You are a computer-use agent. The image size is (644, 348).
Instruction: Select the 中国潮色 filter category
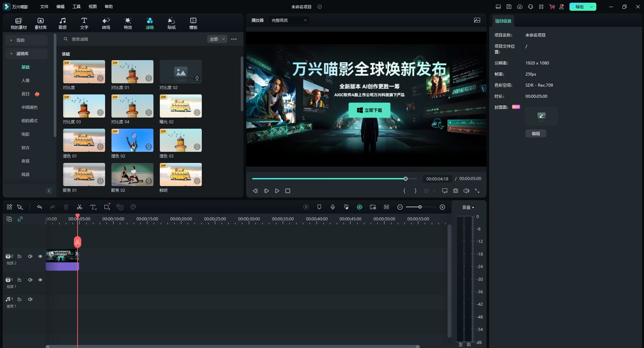click(30, 107)
